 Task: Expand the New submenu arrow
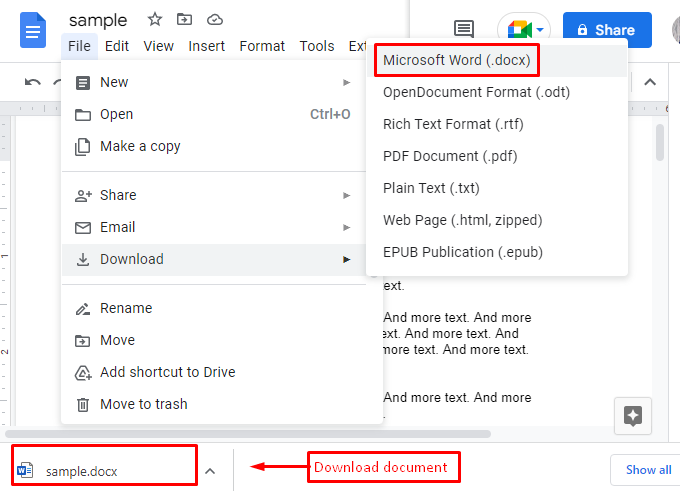coord(346,82)
